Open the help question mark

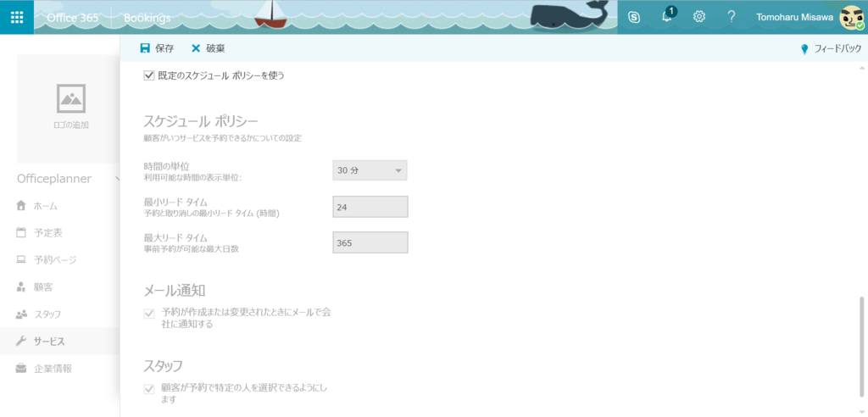point(732,17)
